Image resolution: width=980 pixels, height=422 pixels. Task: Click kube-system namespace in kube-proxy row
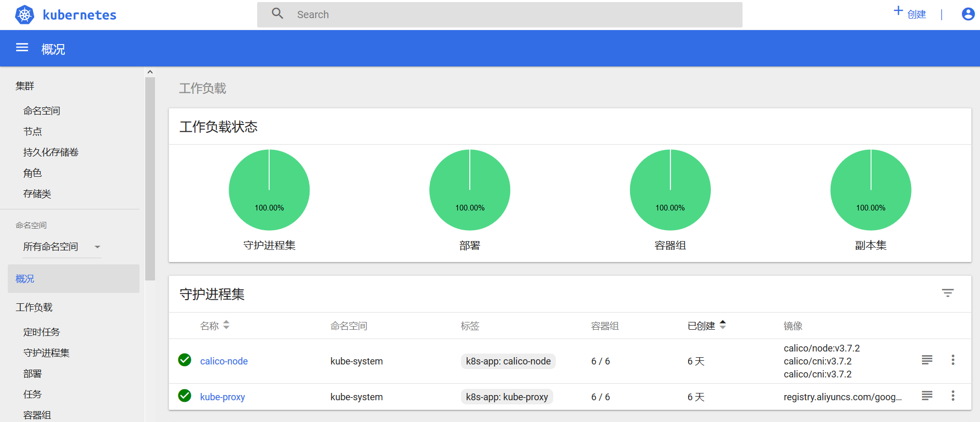(357, 397)
